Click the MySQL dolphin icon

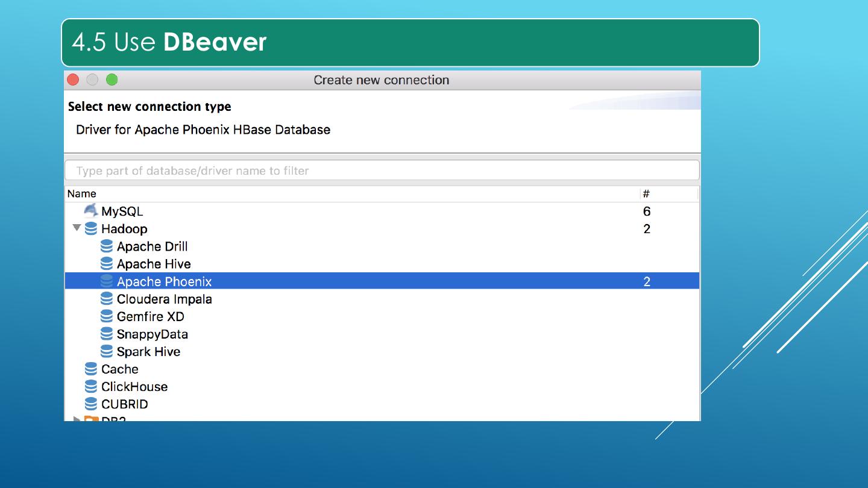[x=90, y=210]
